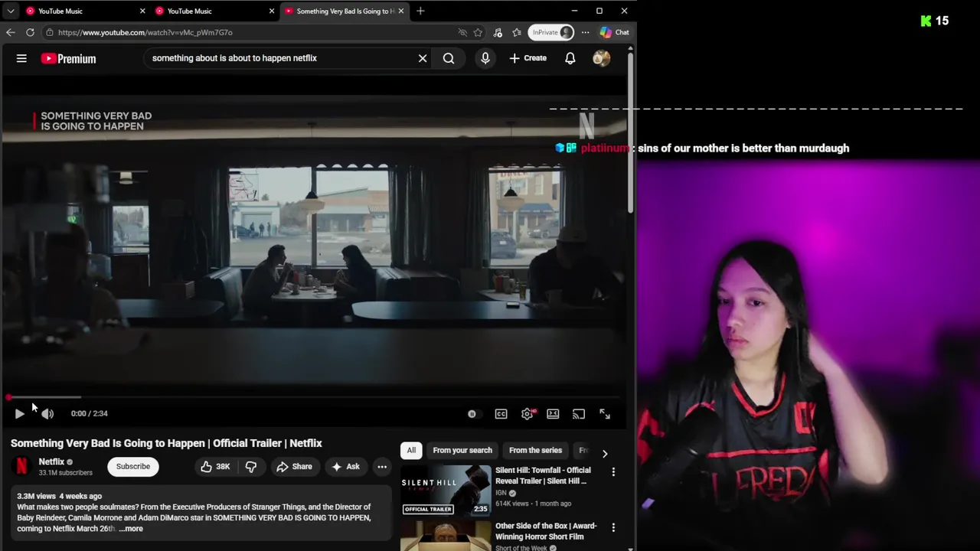Image resolution: width=980 pixels, height=551 pixels.
Task: Open the Netflix channel name link
Action: pyautogui.click(x=51, y=461)
